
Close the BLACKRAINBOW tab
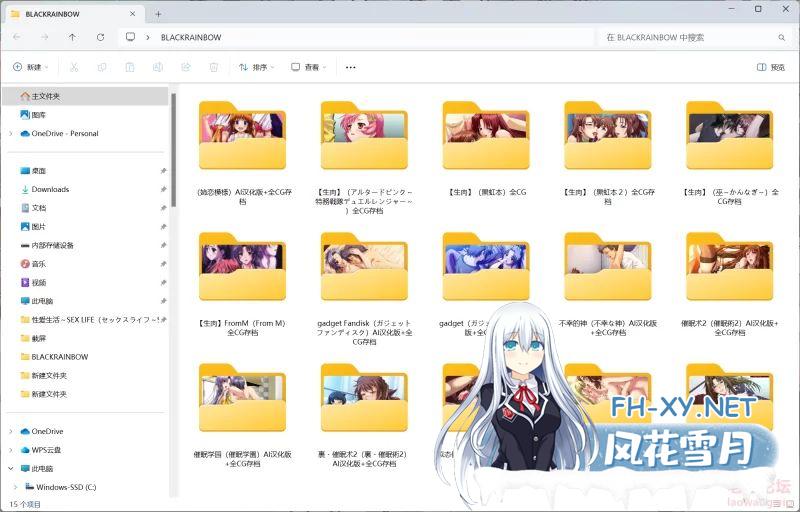pyautogui.click(x=133, y=14)
